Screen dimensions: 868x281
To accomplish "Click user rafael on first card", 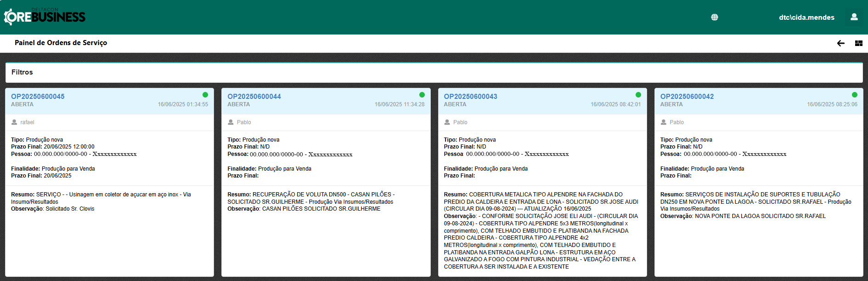I will [27, 122].
